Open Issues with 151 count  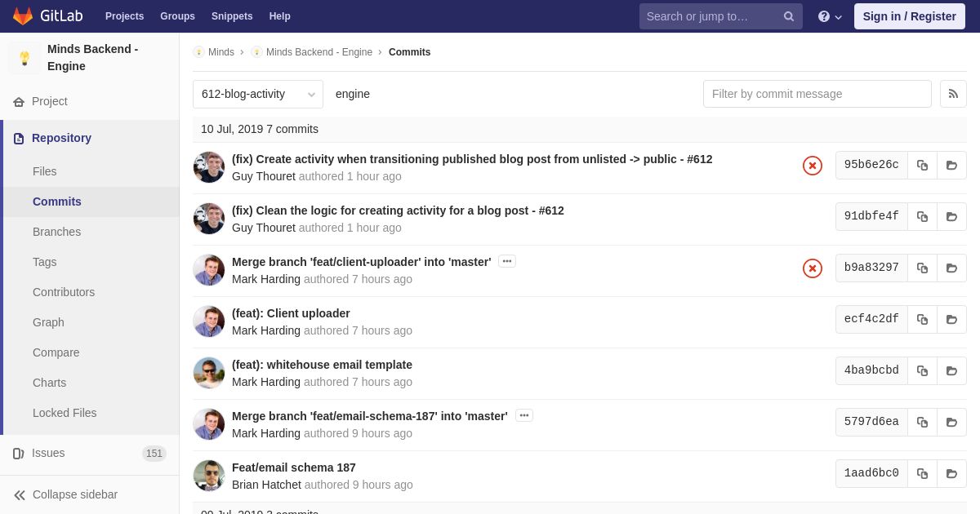(90, 453)
